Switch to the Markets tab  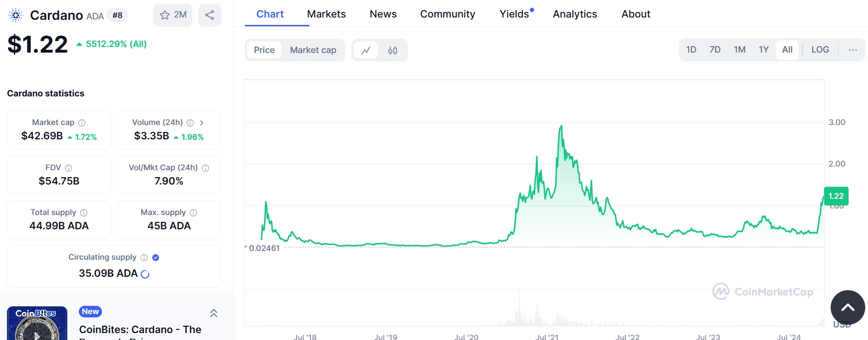(327, 14)
